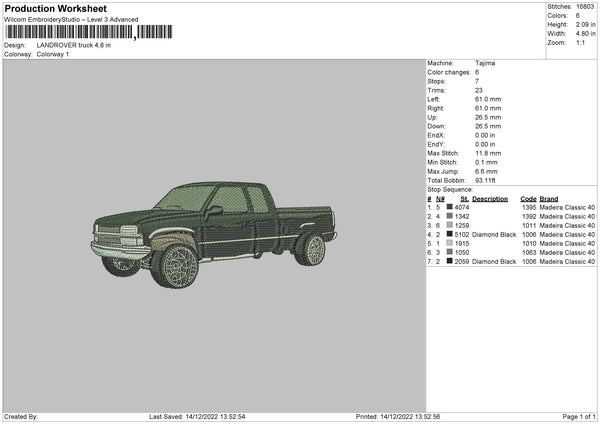
Task: Click the 'Brand' column header
Action: [x=549, y=199]
